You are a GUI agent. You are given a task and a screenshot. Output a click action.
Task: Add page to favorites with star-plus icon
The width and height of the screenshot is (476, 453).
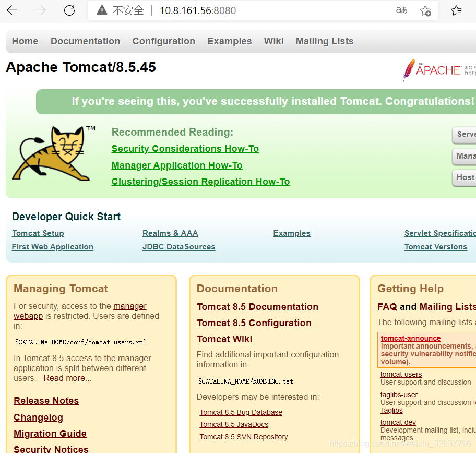[x=425, y=11]
